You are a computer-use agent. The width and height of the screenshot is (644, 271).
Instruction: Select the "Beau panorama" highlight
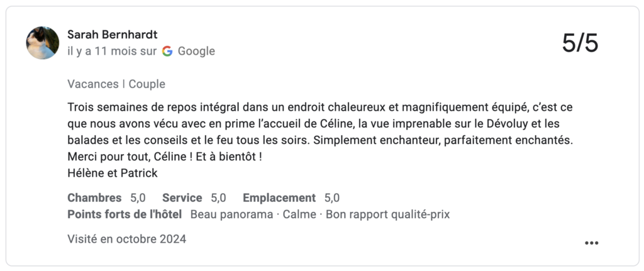[x=232, y=214]
